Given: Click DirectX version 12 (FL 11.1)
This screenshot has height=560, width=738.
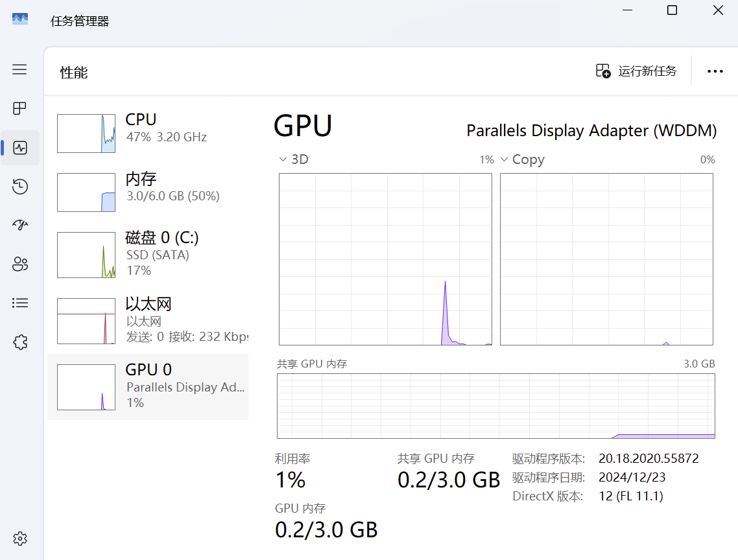Looking at the screenshot, I should [631, 496].
